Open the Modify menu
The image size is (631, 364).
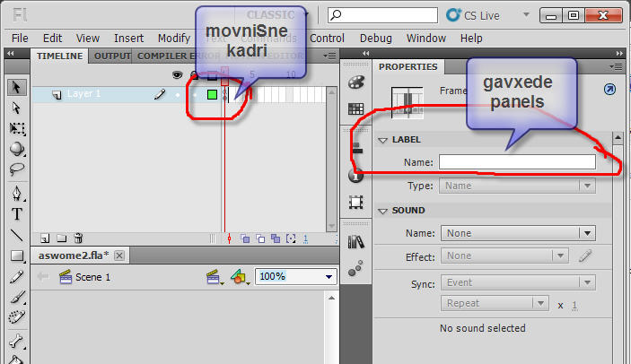pos(174,39)
